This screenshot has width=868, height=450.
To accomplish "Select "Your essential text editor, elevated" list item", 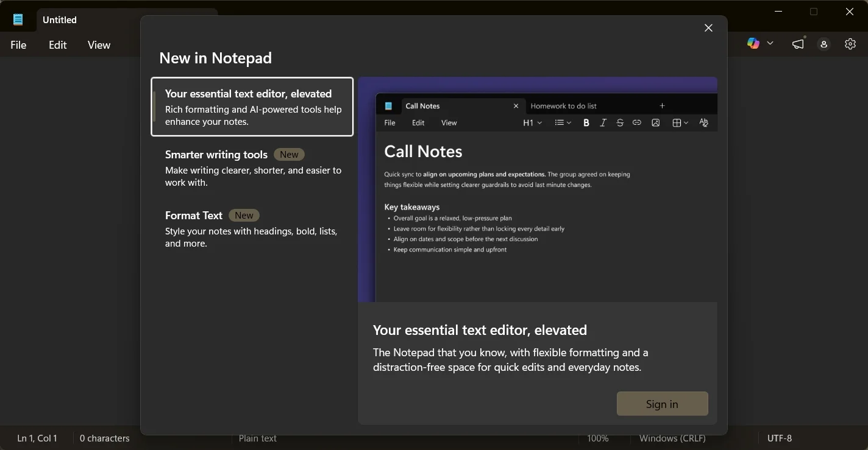I will pos(252,107).
